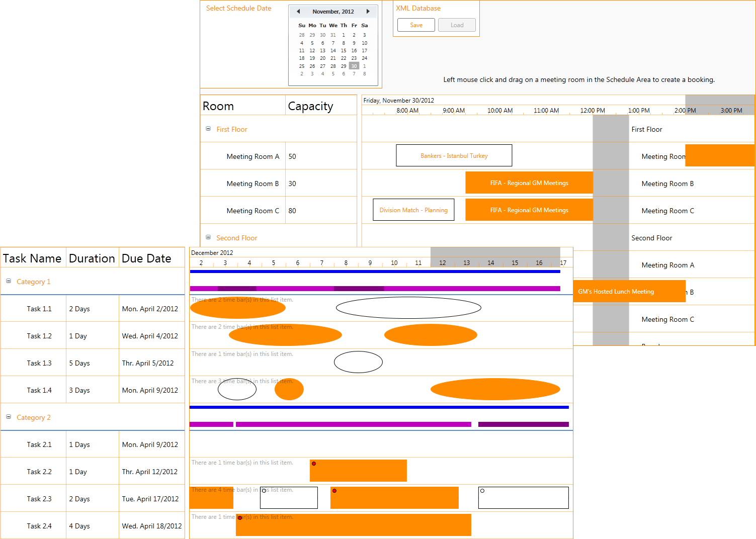Screen dimensions: 756x539
Task: Select FIFA - Regional GM Meetings in Meeting Room B
Action: point(529,183)
